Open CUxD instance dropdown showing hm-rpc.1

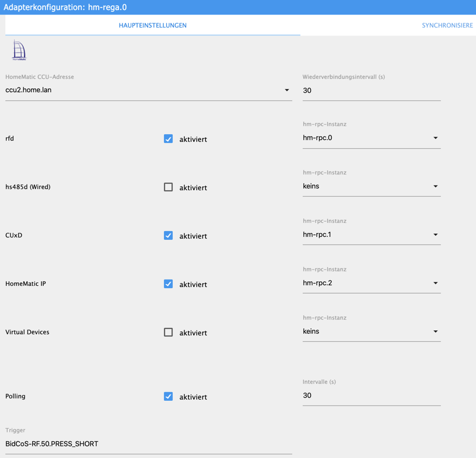point(372,235)
